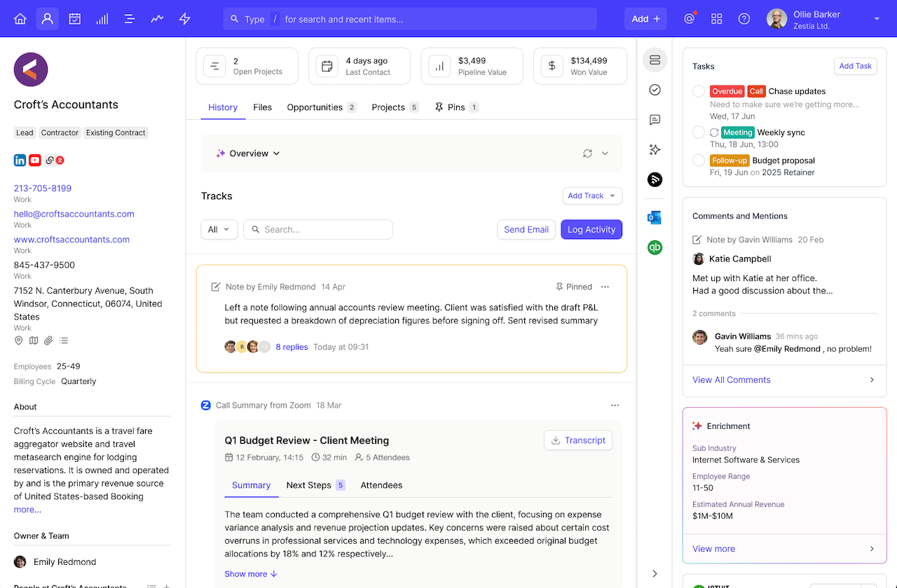Expand View All Comments chevron arrow
897x588 pixels.
[x=872, y=380]
